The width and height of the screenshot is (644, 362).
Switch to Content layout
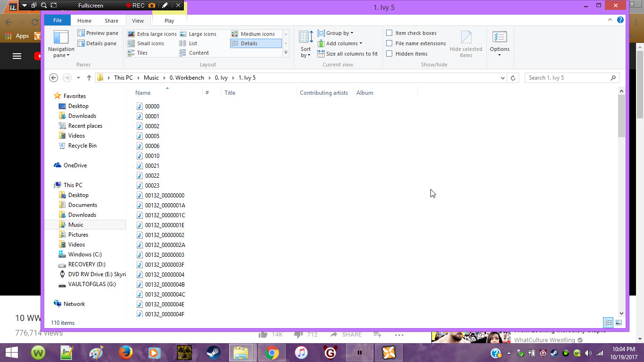pos(194,53)
